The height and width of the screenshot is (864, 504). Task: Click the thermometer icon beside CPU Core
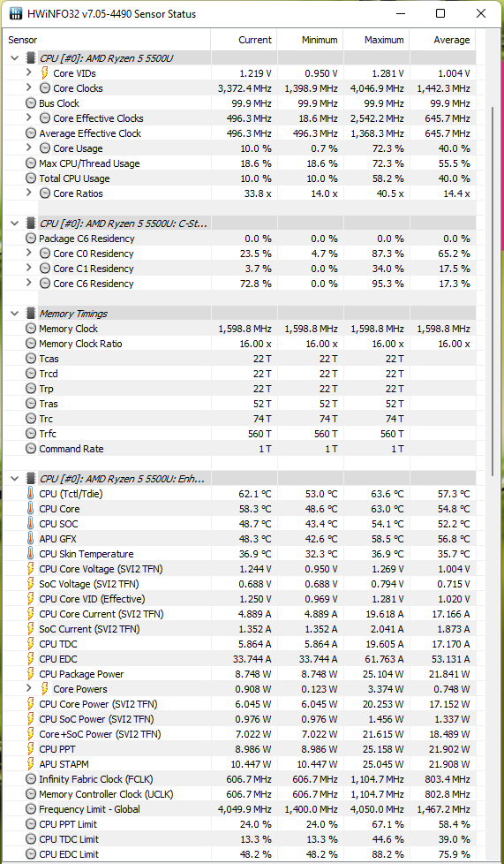pos(31,509)
